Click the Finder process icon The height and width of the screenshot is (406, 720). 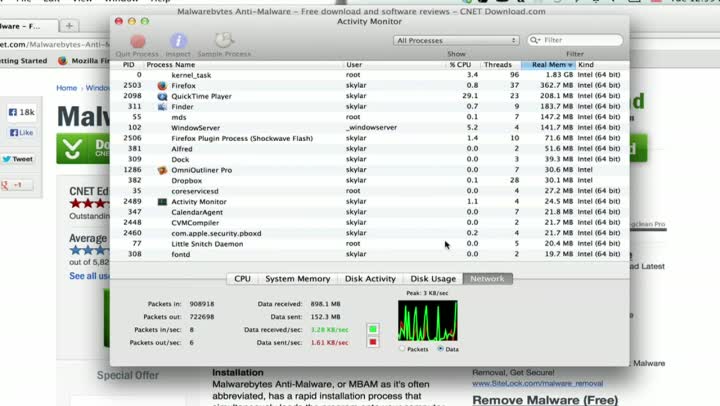[x=162, y=107]
